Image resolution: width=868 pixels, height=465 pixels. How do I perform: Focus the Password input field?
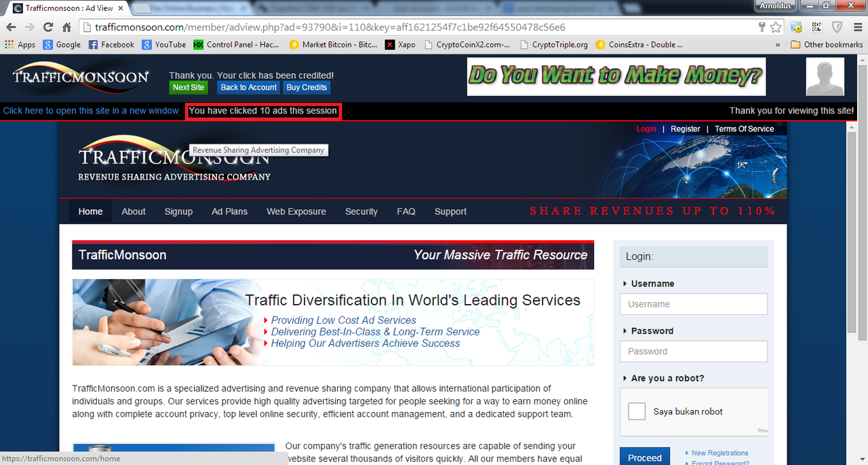(694, 352)
